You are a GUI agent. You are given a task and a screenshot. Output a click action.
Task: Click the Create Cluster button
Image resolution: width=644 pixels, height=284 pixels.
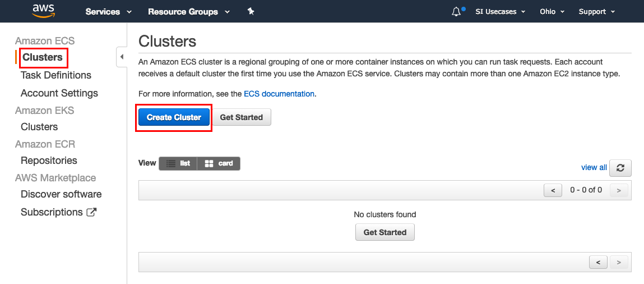click(174, 117)
